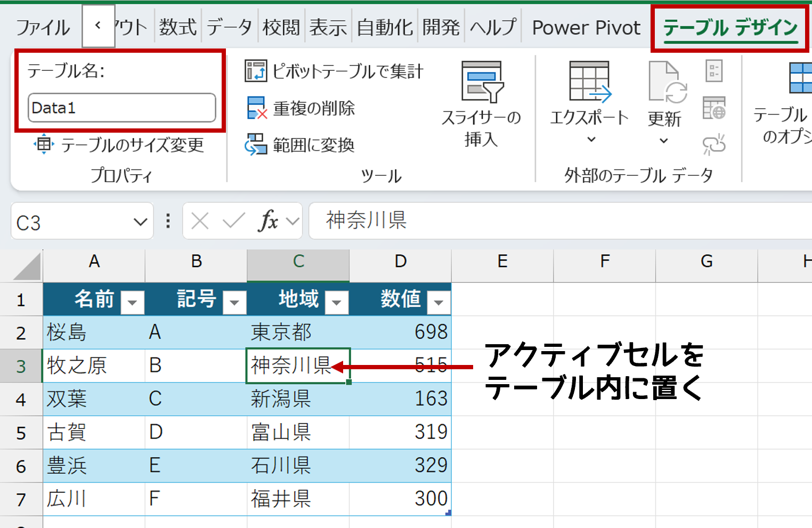Image resolution: width=812 pixels, height=528 pixels.
Task: Switch to the 表示 tab
Action: click(328, 27)
